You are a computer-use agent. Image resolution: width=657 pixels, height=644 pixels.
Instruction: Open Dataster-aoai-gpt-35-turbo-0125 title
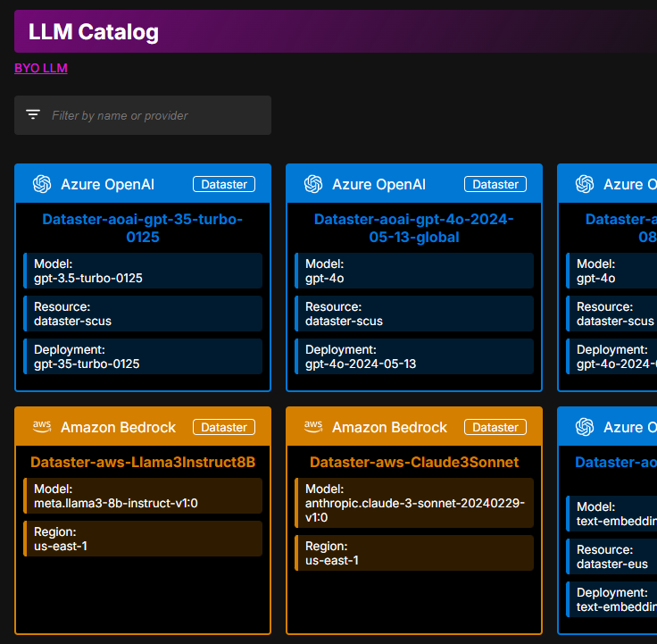(x=143, y=228)
